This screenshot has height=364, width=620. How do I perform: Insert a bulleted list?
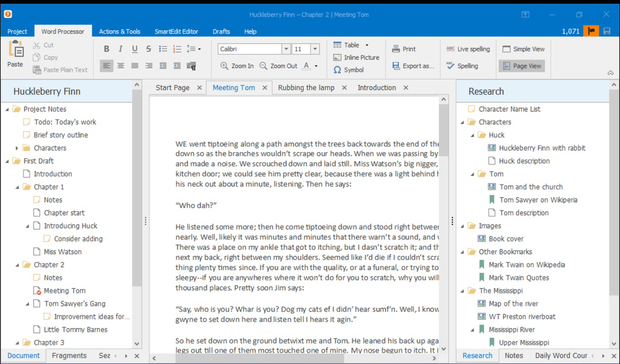(163, 49)
